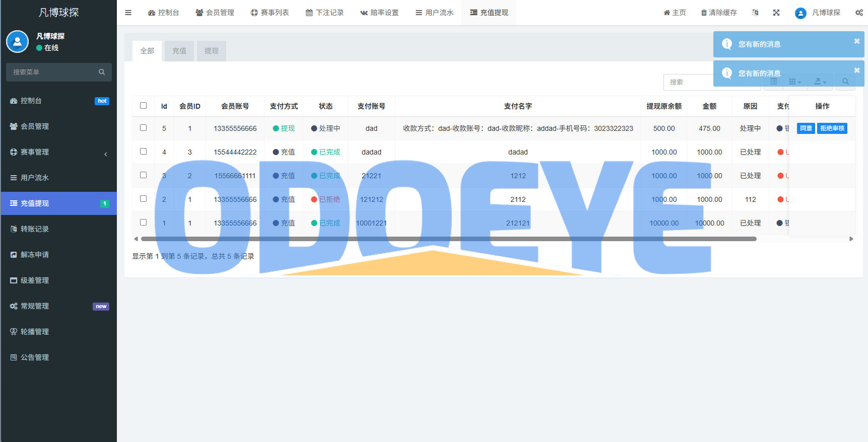Check the row with Id 2

pos(143,199)
